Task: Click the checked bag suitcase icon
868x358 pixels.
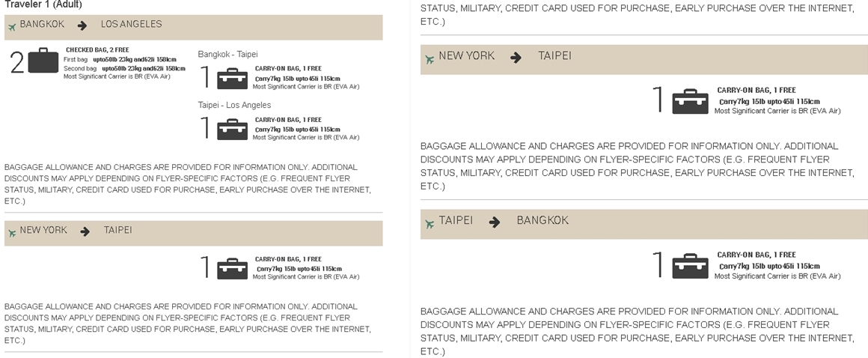Action: 43,61
